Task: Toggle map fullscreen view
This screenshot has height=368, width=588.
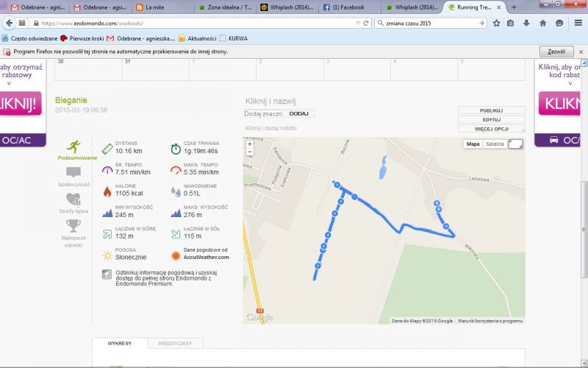Action: pos(516,144)
